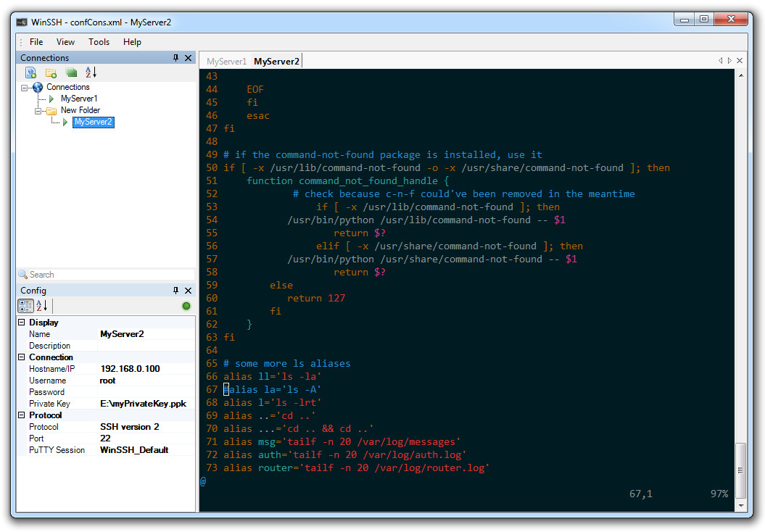Collapse the Display property group
The height and width of the screenshot is (532, 765).
[22, 323]
